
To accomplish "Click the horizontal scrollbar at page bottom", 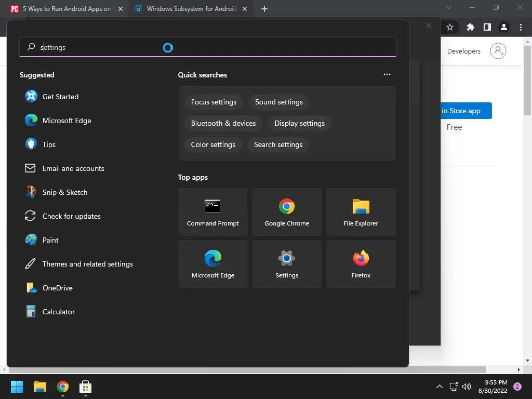I will [247, 369].
